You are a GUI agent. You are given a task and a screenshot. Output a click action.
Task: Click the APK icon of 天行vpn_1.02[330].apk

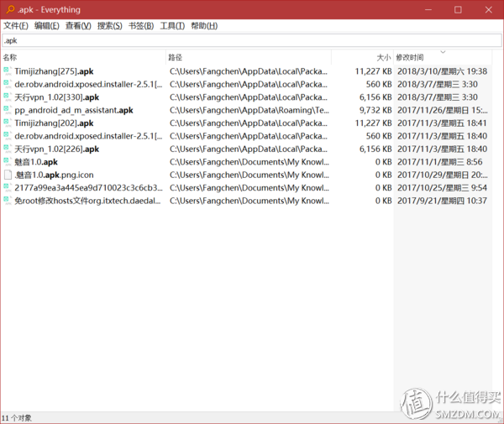click(8, 97)
